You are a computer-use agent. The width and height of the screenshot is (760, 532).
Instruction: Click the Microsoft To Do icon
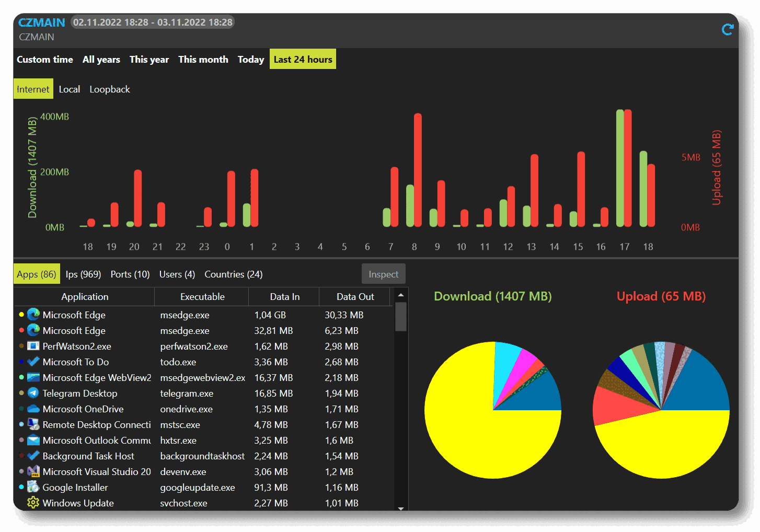[x=33, y=362]
